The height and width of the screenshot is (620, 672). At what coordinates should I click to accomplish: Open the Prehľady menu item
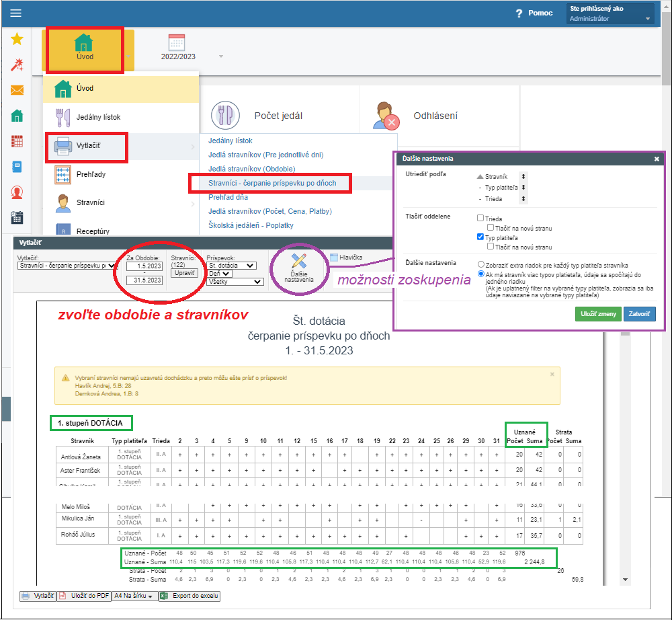121,175
